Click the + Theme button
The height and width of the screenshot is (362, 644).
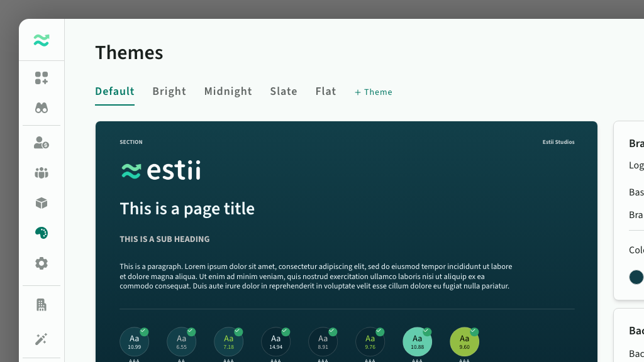tap(374, 92)
